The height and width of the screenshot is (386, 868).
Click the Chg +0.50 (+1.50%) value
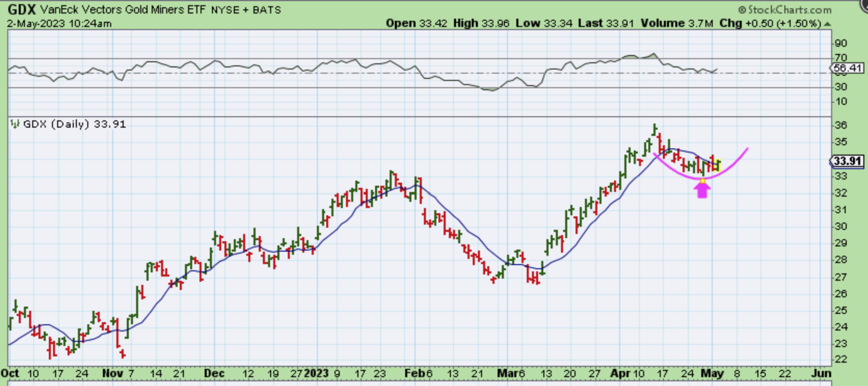(x=770, y=23)
